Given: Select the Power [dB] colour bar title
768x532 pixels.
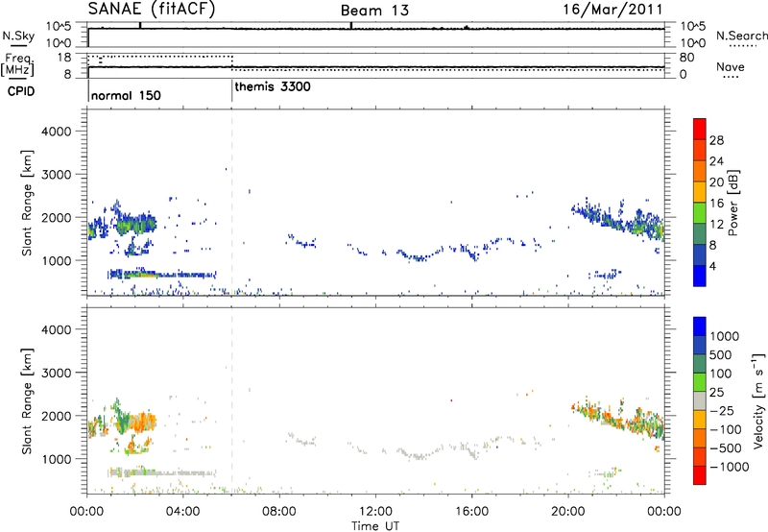Looking at the screenshot, I should tap(732, 203).
